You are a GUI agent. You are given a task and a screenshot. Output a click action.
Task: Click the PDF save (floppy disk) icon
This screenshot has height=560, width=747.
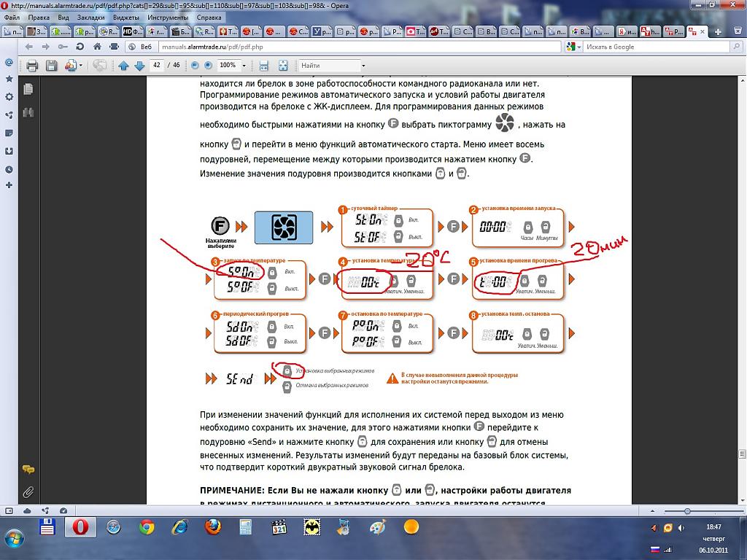pyautogui.click(x=52, y=66)
